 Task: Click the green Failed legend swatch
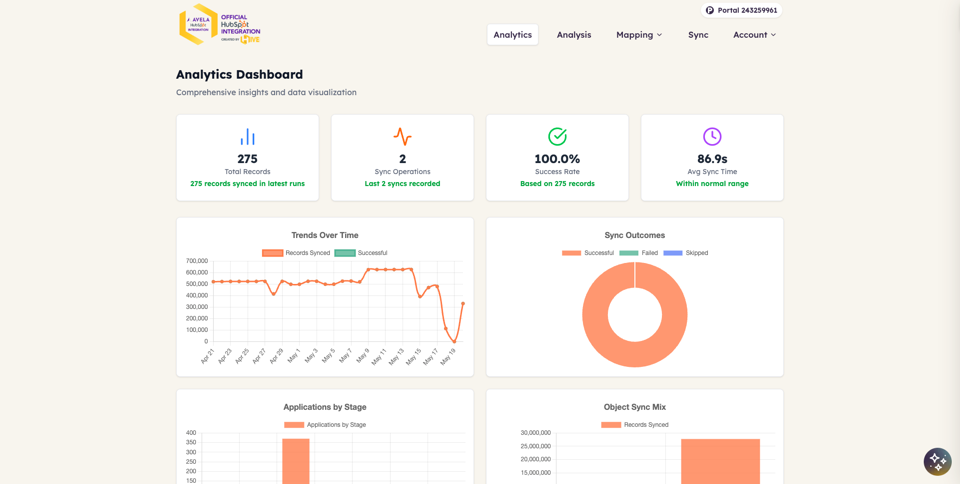tap(629, 253)
